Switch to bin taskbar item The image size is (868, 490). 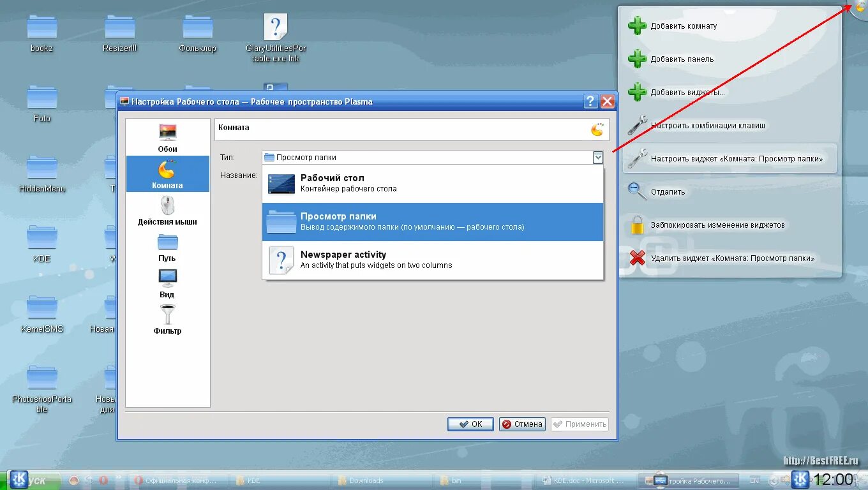pyautogui.click(x=484, y=480)
